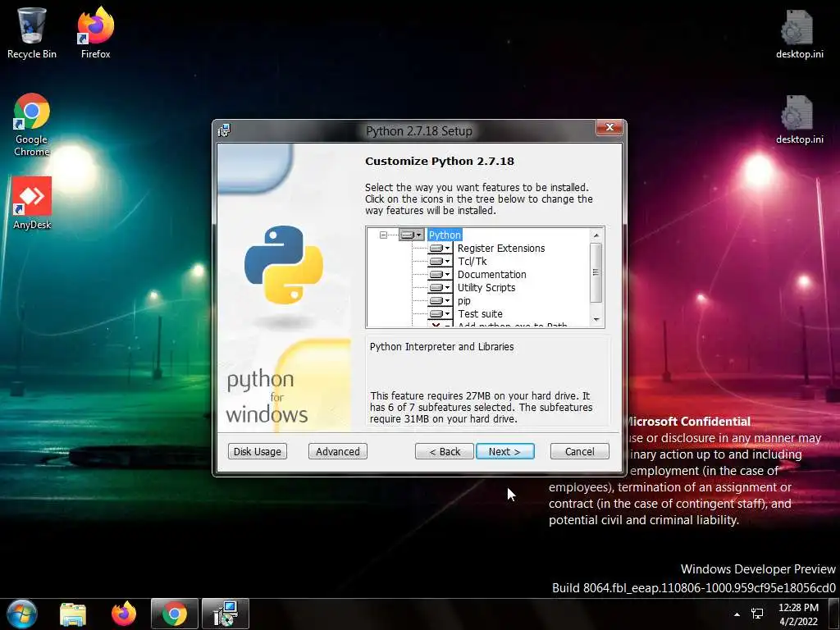Viewport: 840px width, 630px height.
Task: Select the Google Chrome desktop shortcut
Action: coord(32,125)
